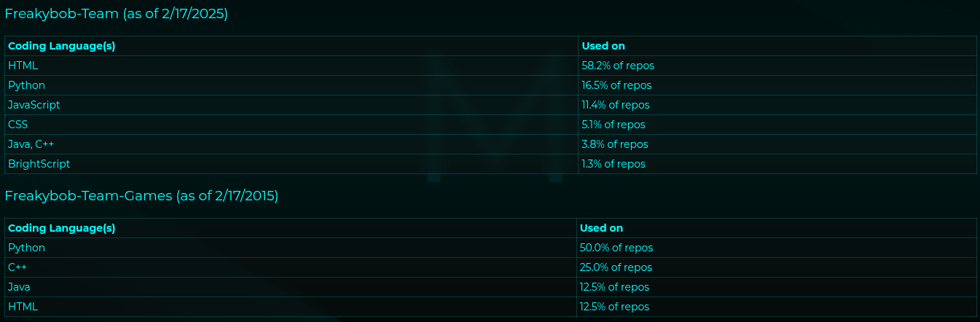Screen dimensions: 980x322
Task: Click the Freakybob-Team-Games heading text
Action: (x=141, y=196)
